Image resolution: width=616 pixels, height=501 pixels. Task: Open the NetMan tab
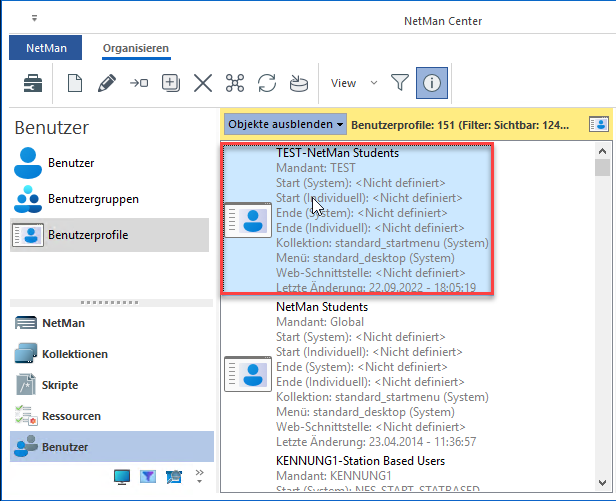(45, 48)
